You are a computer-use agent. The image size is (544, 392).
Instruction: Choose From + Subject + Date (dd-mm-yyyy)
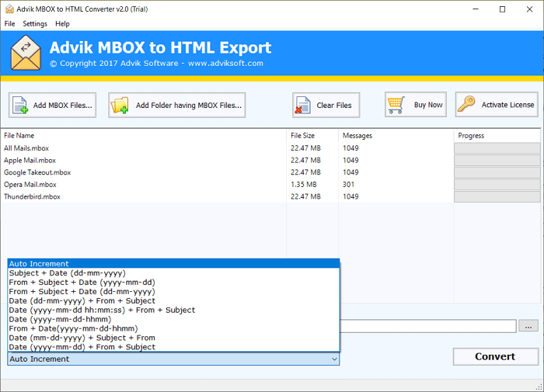tap(173, 292)
